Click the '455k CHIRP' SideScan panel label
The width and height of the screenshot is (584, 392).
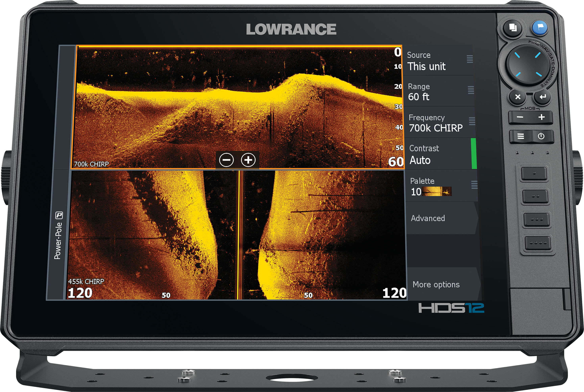coord(86,282)
